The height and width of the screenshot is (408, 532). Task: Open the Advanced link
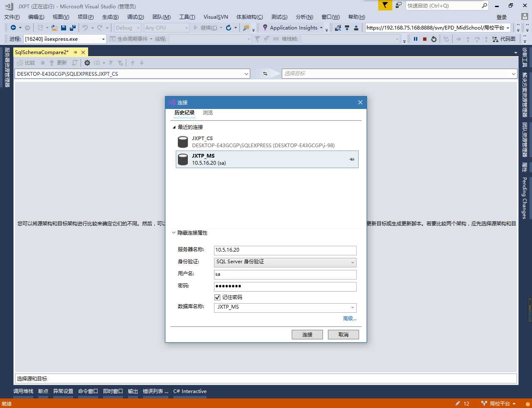[350, 319]
